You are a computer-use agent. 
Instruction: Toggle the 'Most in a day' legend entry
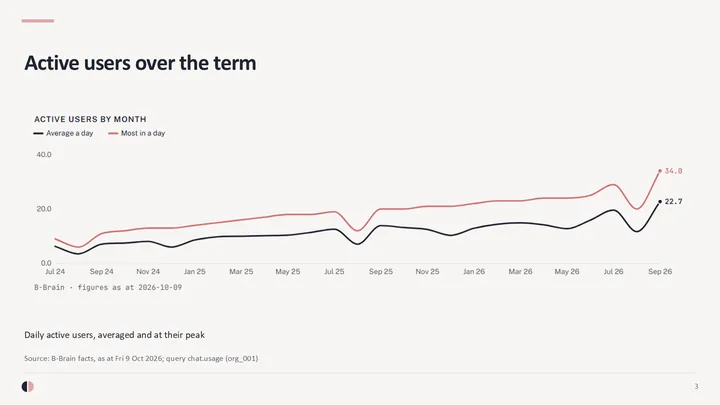point(137,133)
